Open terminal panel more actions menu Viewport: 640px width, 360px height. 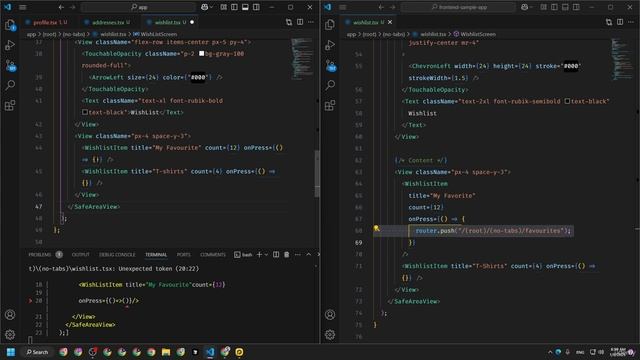click(298, 254)
